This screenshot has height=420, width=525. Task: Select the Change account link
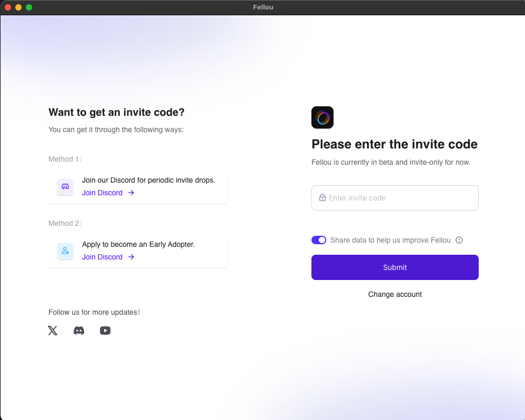click(395, 294)
